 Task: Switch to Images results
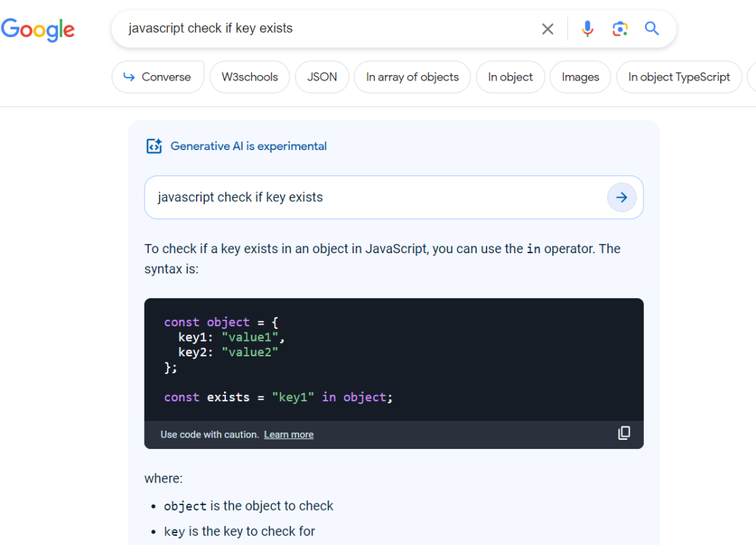(580, 77)
